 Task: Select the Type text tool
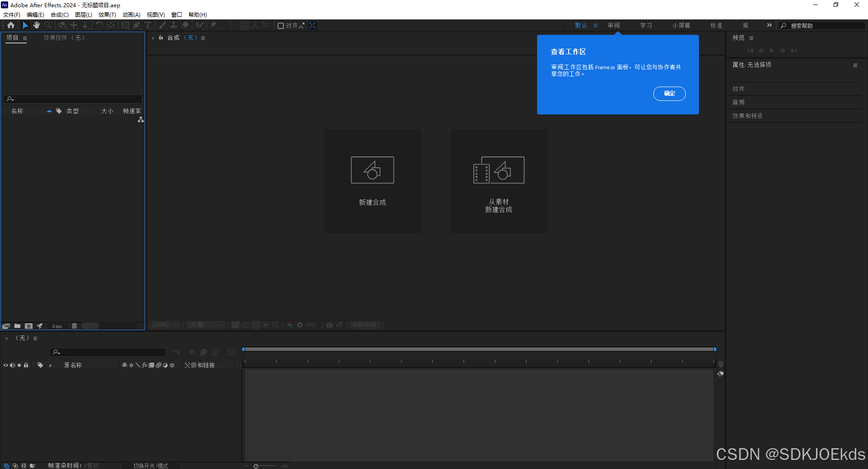[148, 25]
